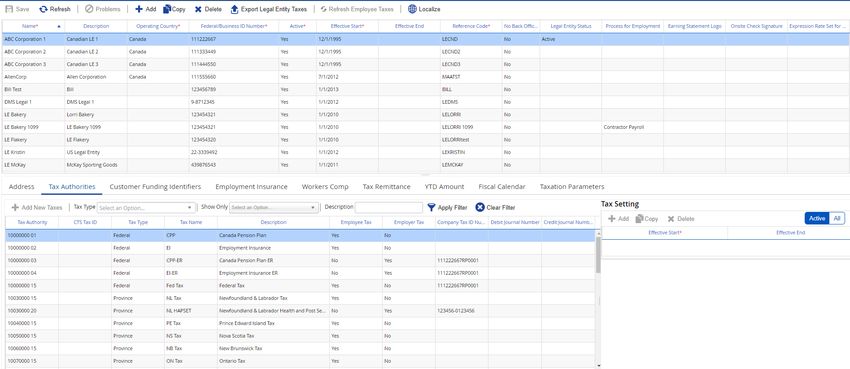Image resolution: width=850 pixels, height=369 pixels.
Task: Select the LE Bakery 1099 name cell
Action: 33,127
